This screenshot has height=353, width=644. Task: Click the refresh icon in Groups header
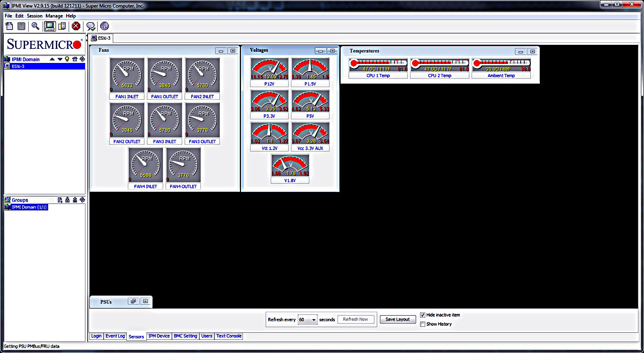click(82, 200)
